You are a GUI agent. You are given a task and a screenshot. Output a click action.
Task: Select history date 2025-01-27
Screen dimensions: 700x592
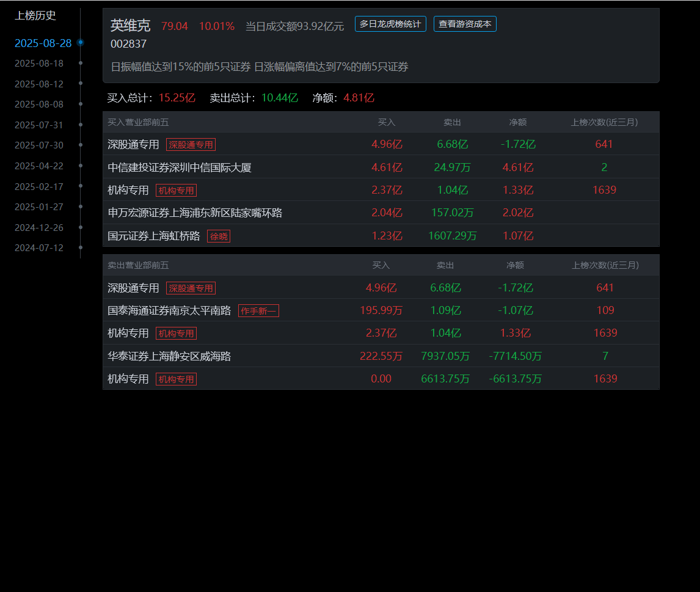coord(39,206)
